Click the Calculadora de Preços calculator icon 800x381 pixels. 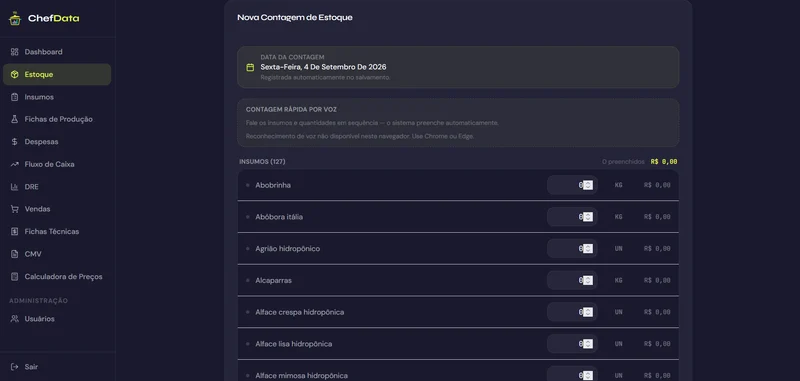click(14, 276)
